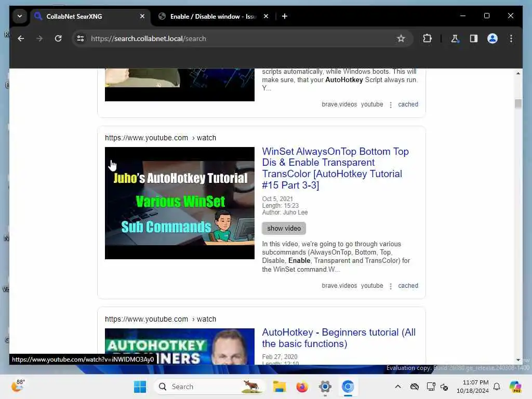Expand the tab search dropdown
The image size is (532, 399).
[20, 16]
